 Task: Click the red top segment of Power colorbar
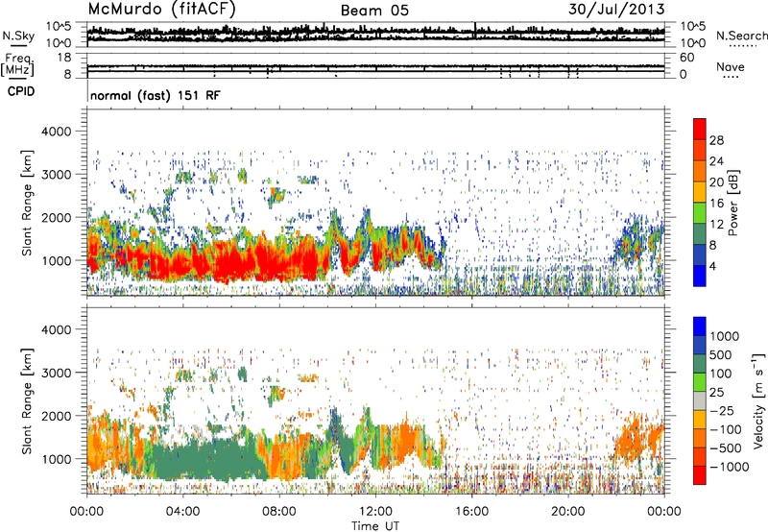click(700, 129)
